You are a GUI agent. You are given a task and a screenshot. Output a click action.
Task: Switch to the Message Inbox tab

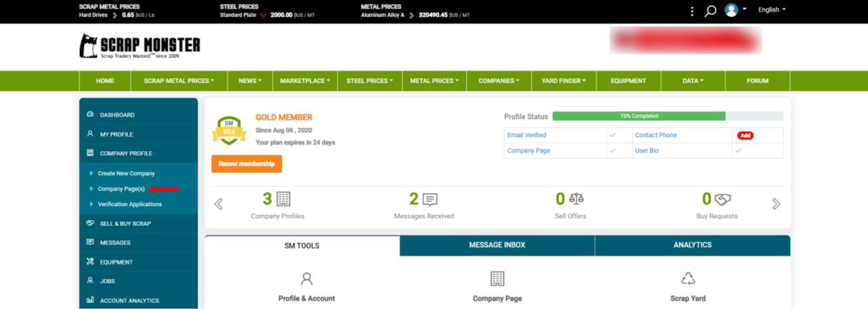[497, 245]
